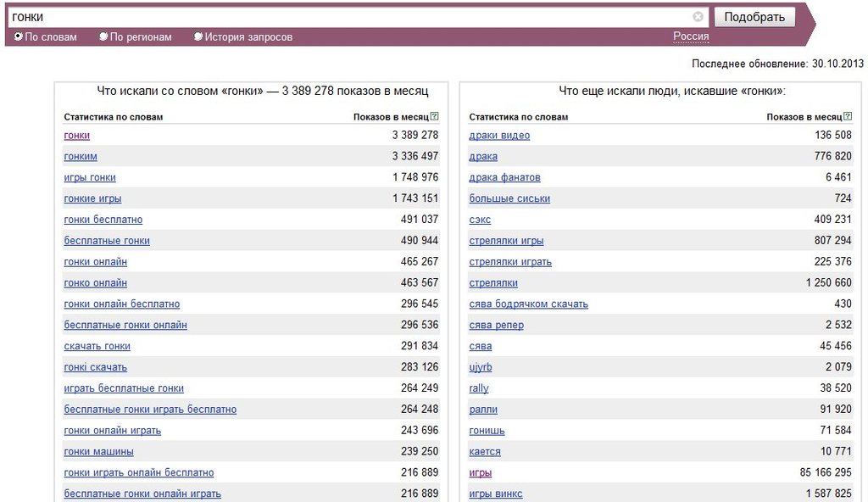Visit the 'сява' related link
The height and width of the screenshot is (502, 868).
click(481, 346)
